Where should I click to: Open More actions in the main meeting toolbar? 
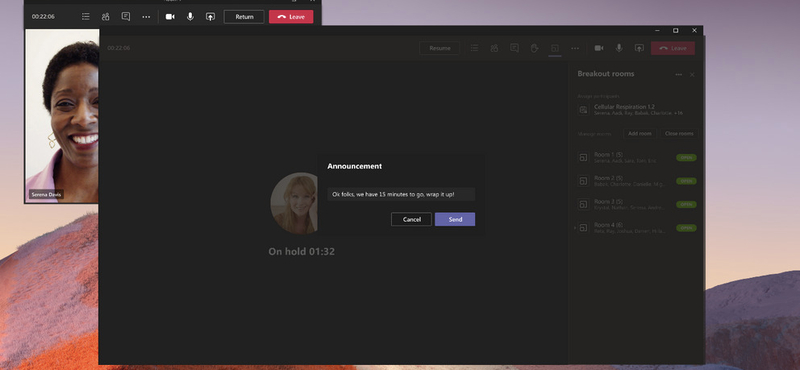coord(575,48)
